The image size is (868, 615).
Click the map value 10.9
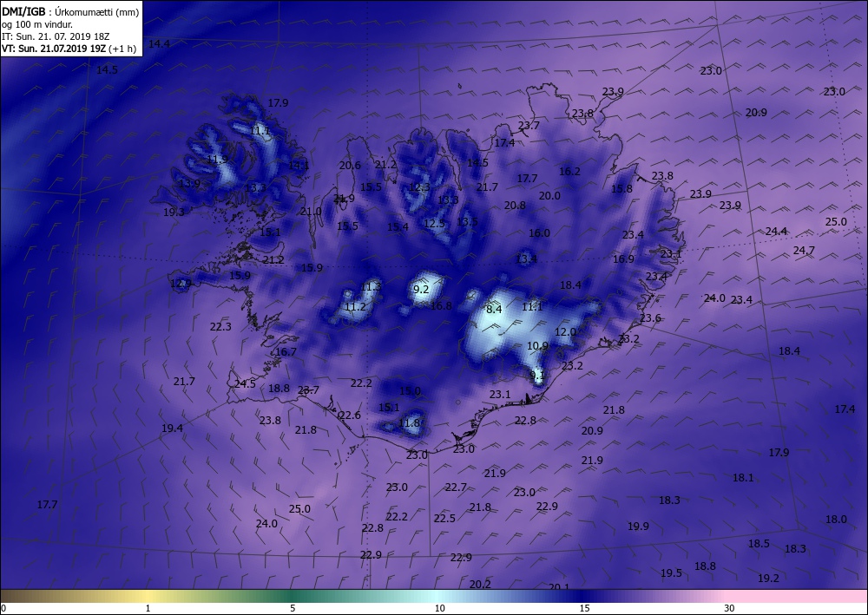pos(537,346)
